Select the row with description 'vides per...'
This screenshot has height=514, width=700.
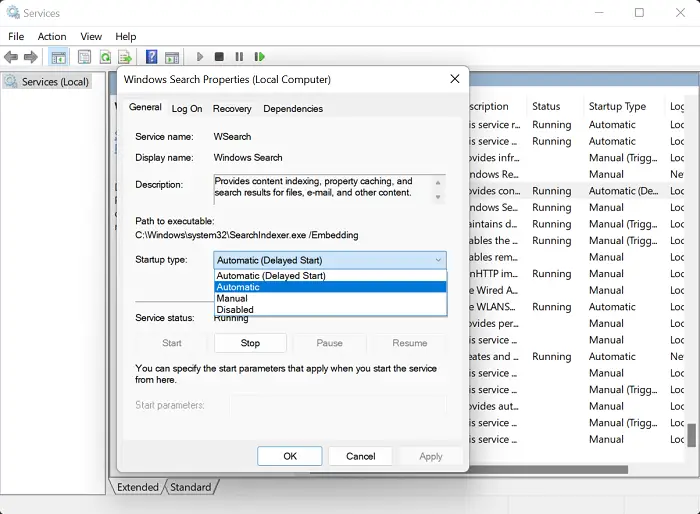pos(576,323)
